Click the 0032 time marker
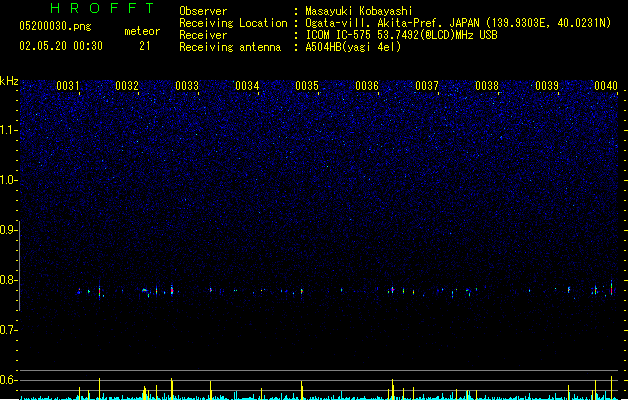The width and height of the screenshot is (629, 400). (x=127, y=86)
